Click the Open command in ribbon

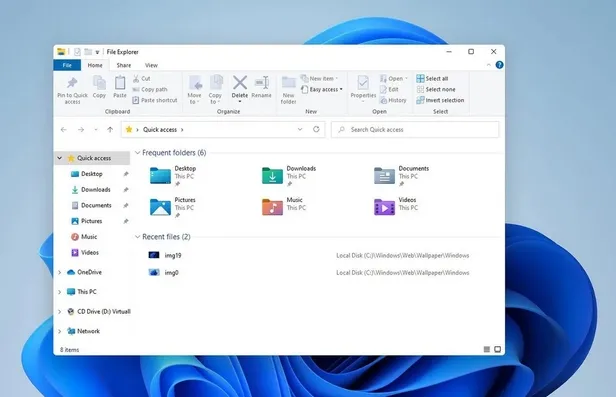point(394,79)
